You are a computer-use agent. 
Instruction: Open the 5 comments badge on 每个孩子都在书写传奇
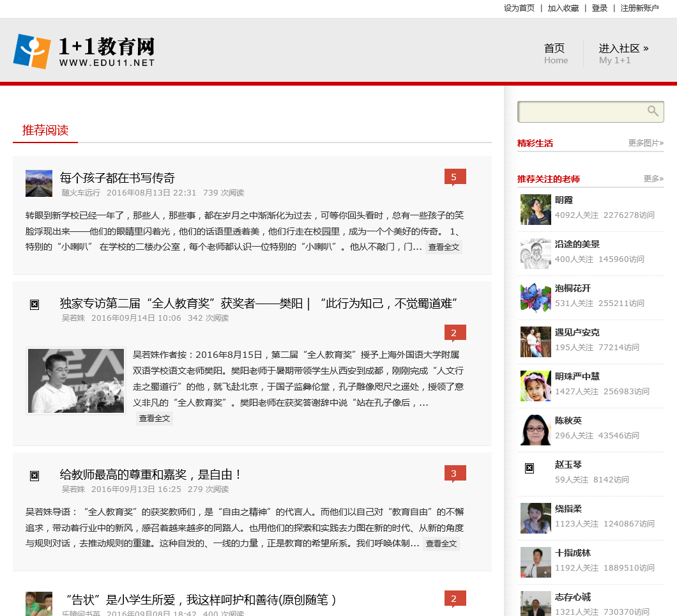pyautogui.click(x=455, y=177)
